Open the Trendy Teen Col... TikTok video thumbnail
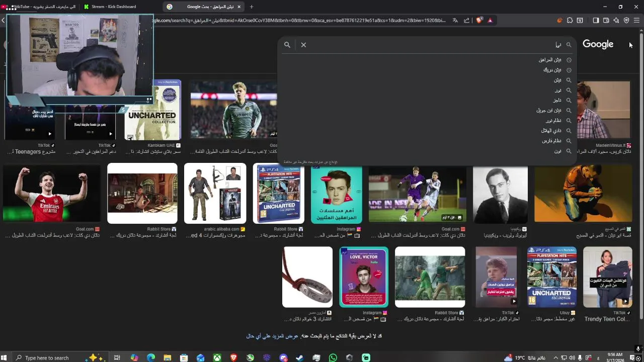The image size is (644, 362). [608, 277]
